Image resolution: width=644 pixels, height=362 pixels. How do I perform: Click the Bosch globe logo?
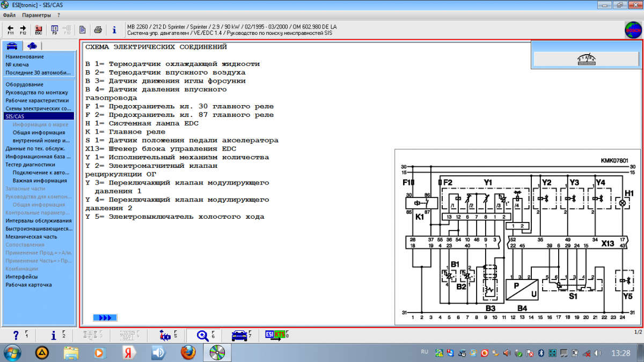click(x=633, y=29)
